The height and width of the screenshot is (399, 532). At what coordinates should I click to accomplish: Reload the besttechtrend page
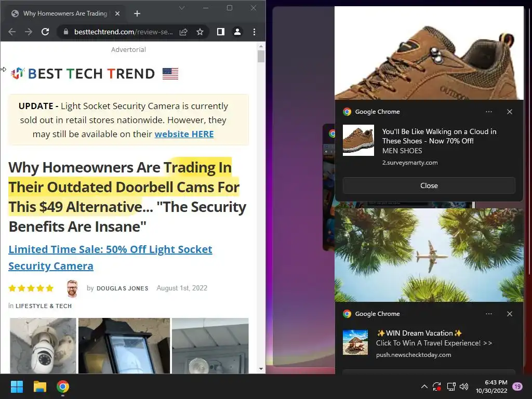click(x=45, y=32)
